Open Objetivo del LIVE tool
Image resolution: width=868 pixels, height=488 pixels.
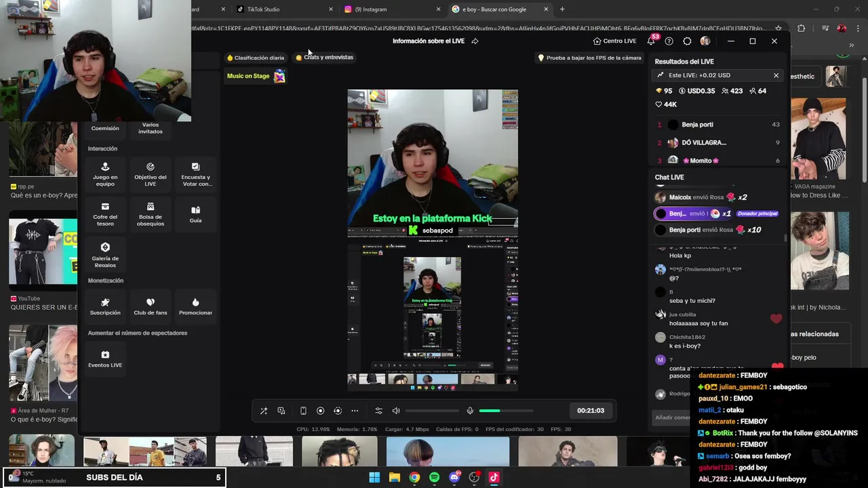pyautogui.click(x=151, y=174)
